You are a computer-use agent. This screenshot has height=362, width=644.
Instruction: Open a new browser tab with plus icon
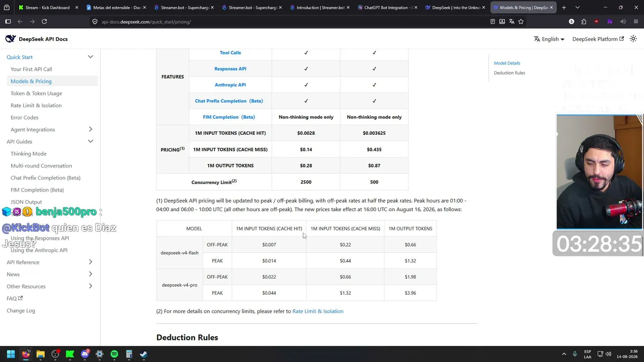(563, 8)
